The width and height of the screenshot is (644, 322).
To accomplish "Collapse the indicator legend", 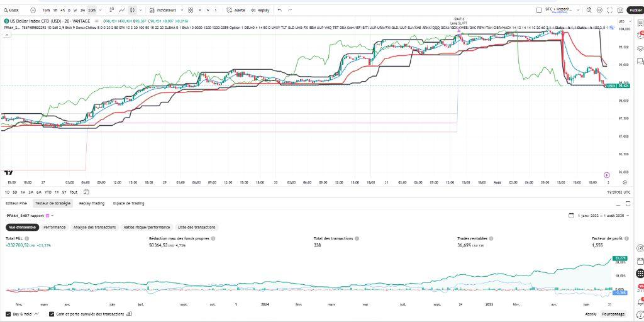I will pyautogui.click(x=6, y=35).
